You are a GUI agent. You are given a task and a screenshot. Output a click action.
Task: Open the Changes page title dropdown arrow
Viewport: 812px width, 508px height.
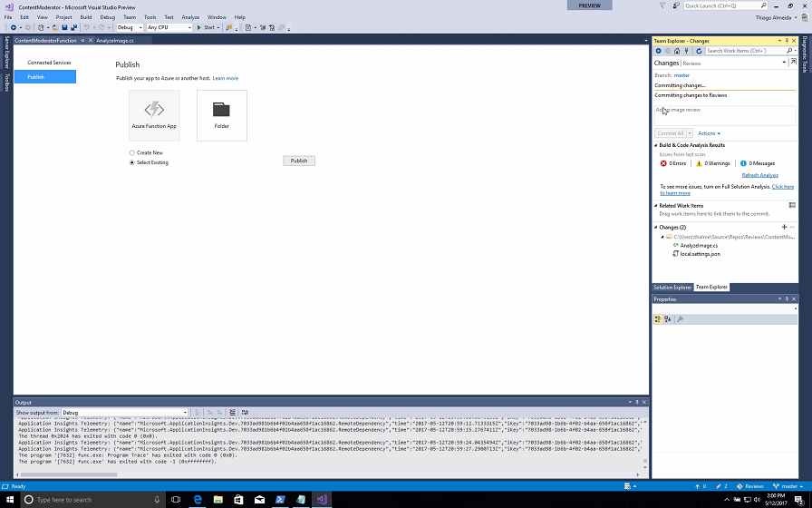(x=784, y=63)
